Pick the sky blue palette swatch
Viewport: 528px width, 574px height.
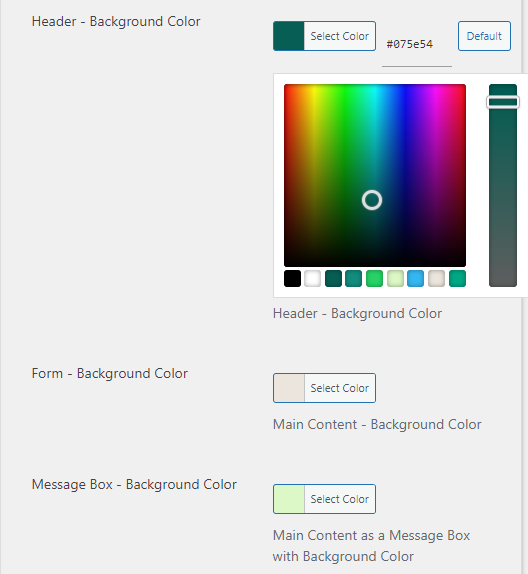pyautogui.click(x=416, y=279)
